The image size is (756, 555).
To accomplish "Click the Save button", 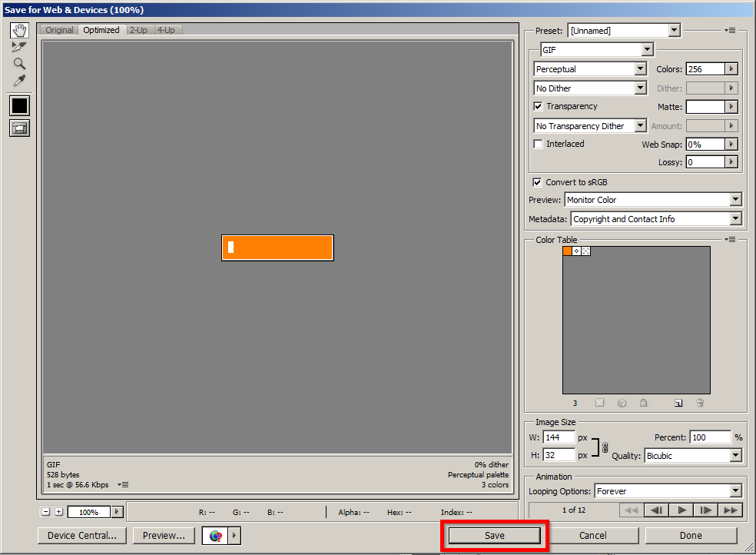I will point(494,535).
